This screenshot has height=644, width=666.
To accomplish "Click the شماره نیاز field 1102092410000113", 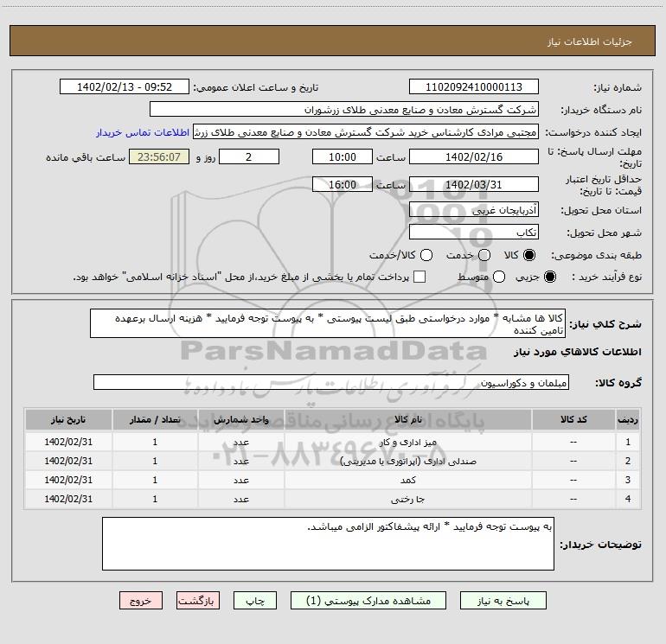I will [474, 87].
